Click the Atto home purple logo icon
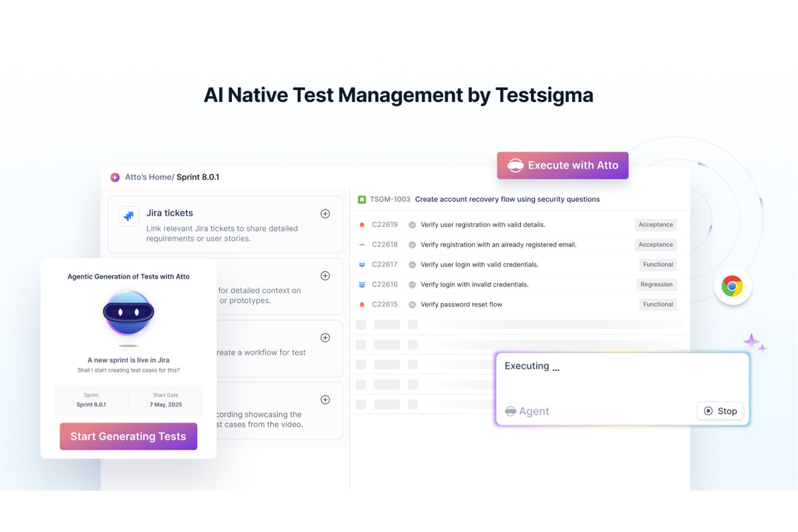 tap(115, 177)
